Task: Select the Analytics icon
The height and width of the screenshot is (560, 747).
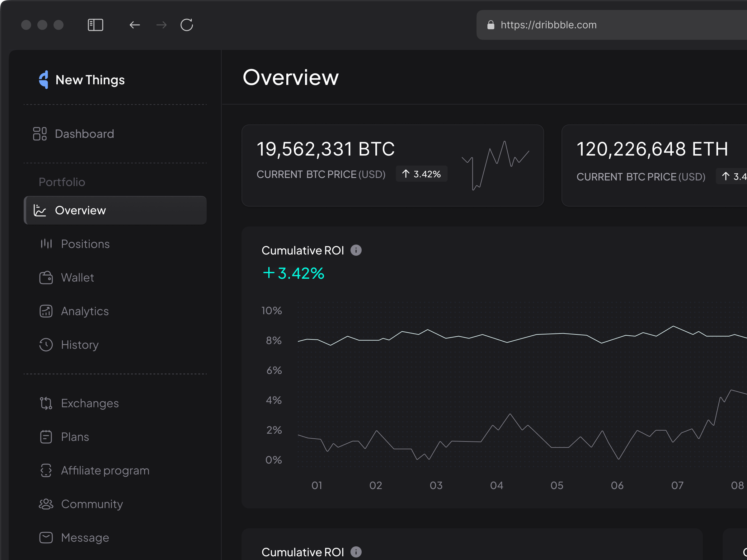Action: click(x=45, y=311)
